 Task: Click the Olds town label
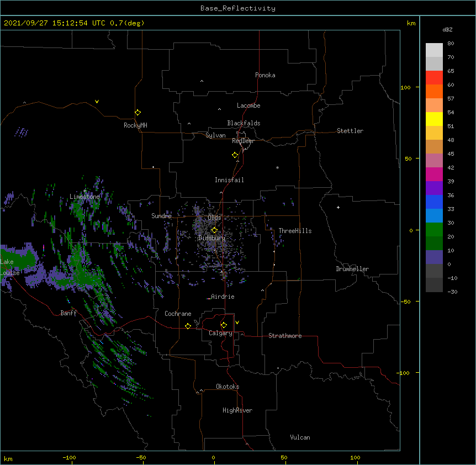pyautogui.click(x=214, y=218)
